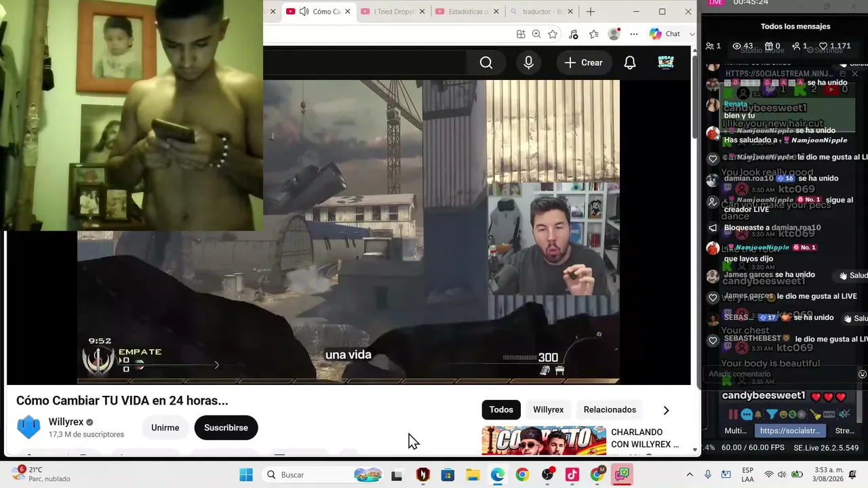Viewport: 868px width, 488px height.
Task: Open TikTok app from the taskbar
Action: coord(572,474)
